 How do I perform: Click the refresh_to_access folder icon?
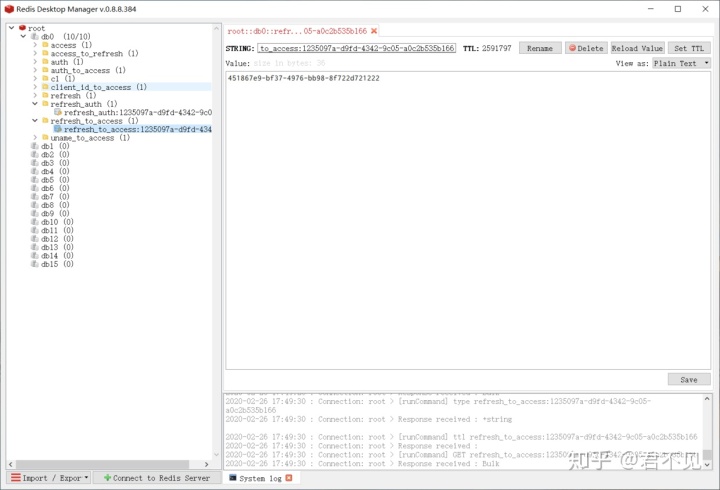coord(45,121)
